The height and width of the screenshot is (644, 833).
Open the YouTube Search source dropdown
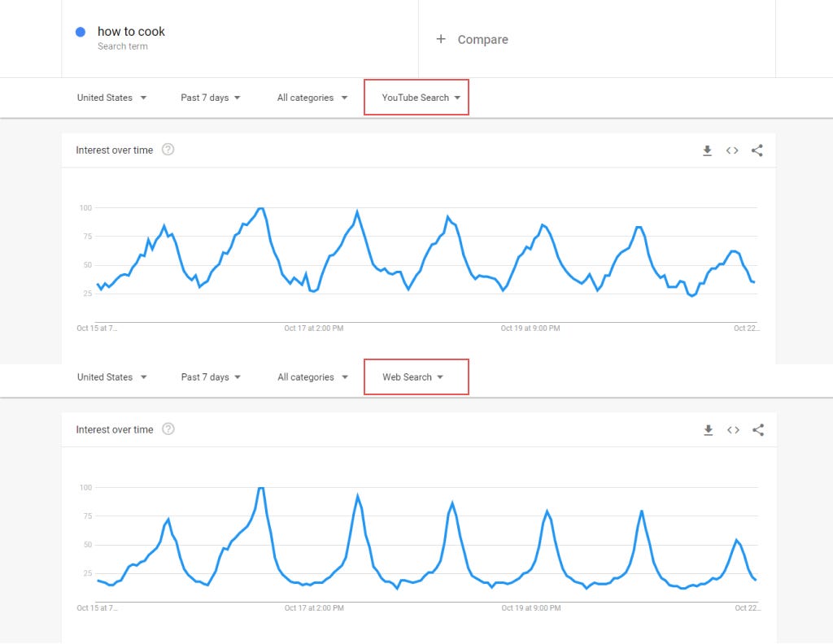tap(416, 97)
